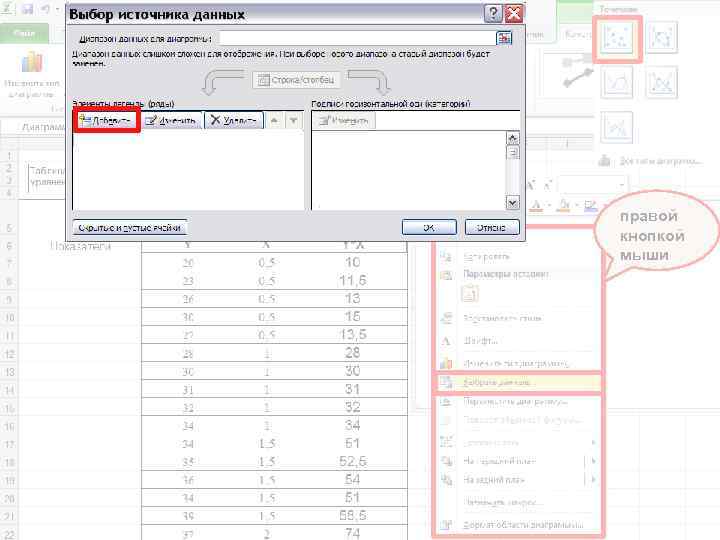Select the Показатели cell in the worksheet
The width and height of the screenshot is (720, 540).
[80, 246]
